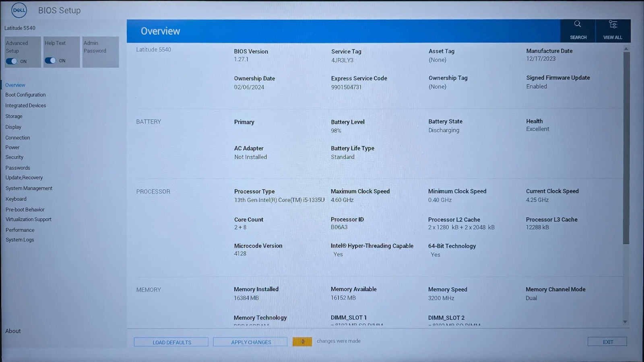Click scrollbar down arrow

(625, 322)
